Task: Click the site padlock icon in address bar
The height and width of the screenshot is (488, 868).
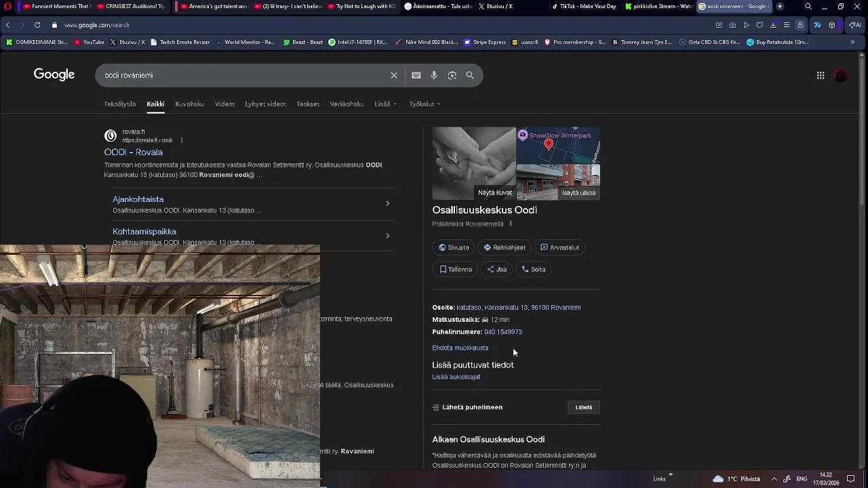Action: pyautogui.click(x=55, y=25)
